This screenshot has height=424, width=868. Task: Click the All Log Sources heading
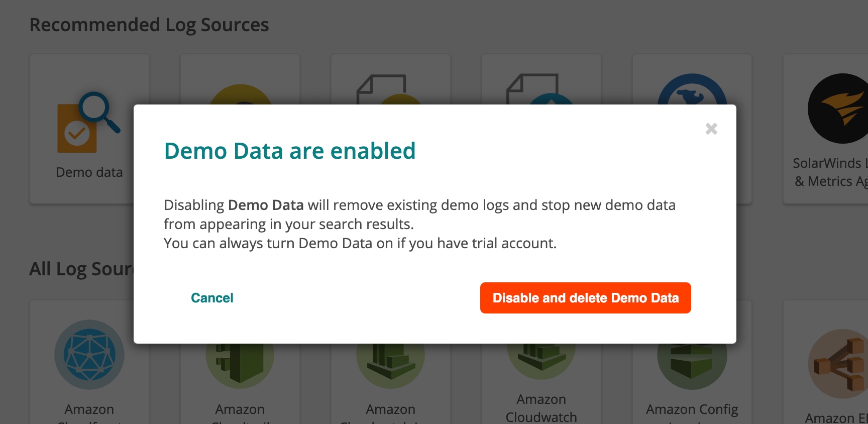81,269
